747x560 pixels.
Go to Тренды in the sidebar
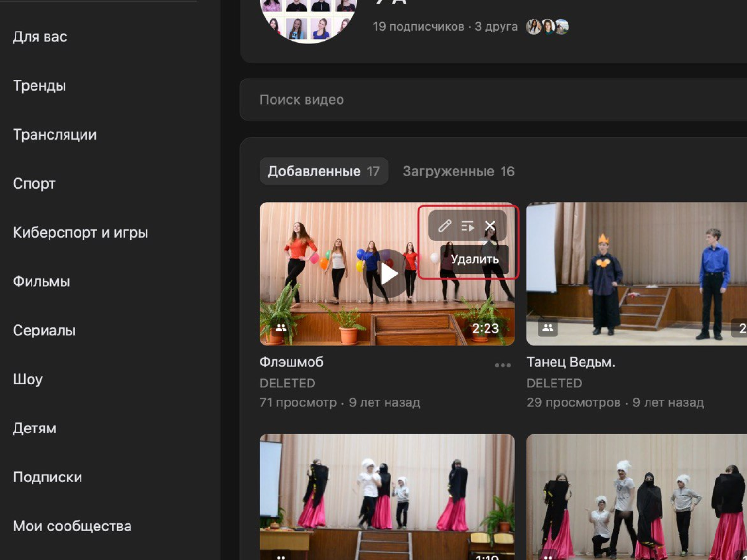(39, 86)
